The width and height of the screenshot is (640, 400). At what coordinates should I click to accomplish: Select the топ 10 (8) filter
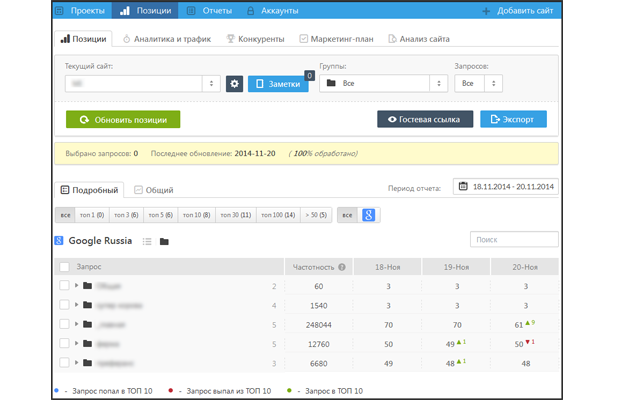195,215
